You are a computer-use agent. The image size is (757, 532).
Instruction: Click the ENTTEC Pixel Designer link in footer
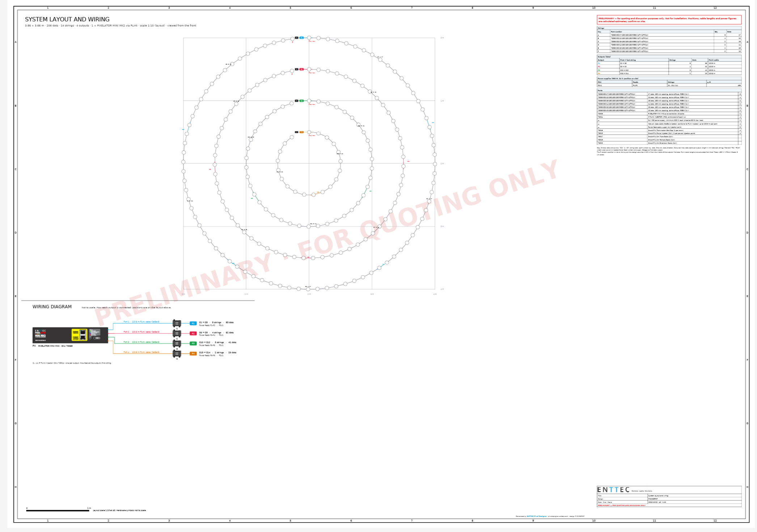537,516
